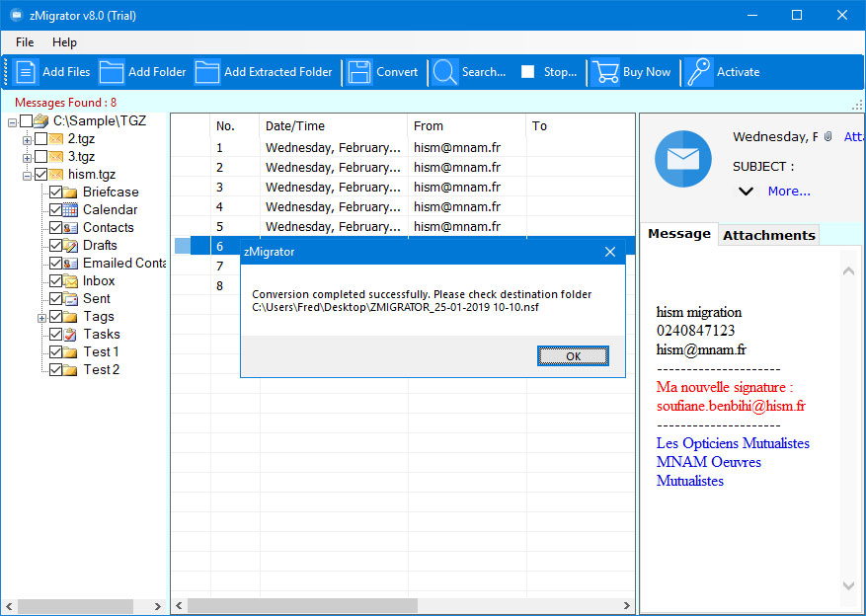Click the Briefcase folder icon
The width and height of the screenshot is (866, 616).
(70, 192)
